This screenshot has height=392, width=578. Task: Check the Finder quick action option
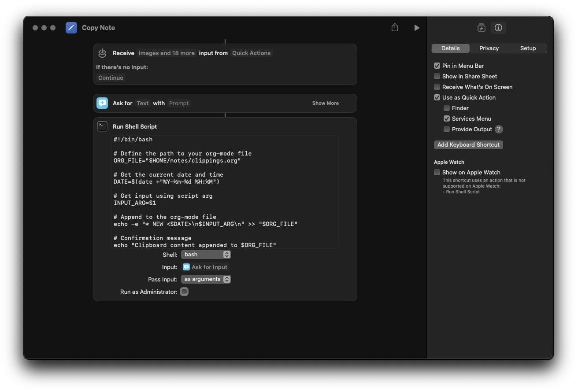pos(447,108)
